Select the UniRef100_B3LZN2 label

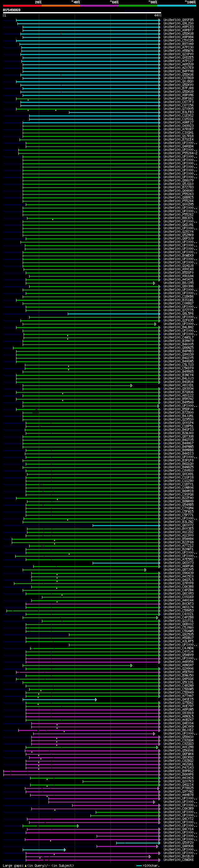click(179, 522)
